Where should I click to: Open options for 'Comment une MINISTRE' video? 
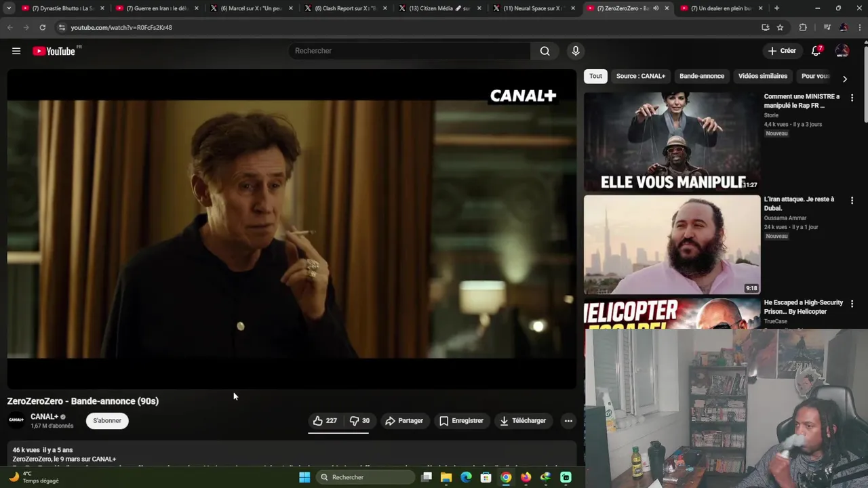(x=852, y=98)
